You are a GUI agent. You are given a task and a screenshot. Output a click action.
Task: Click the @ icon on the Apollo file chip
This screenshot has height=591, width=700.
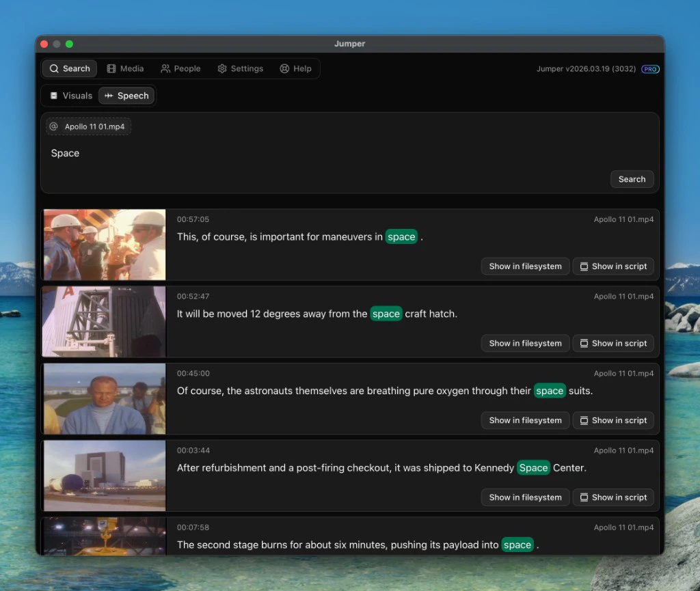point(54,126)
